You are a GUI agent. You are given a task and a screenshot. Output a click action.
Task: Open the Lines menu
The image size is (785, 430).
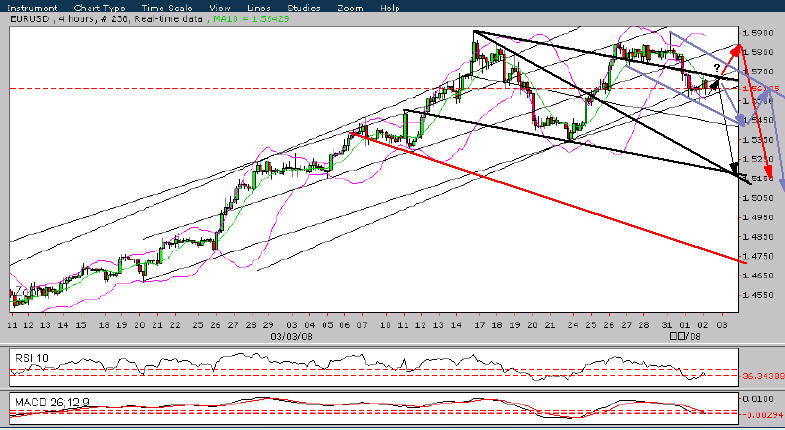tap(258, 8)
